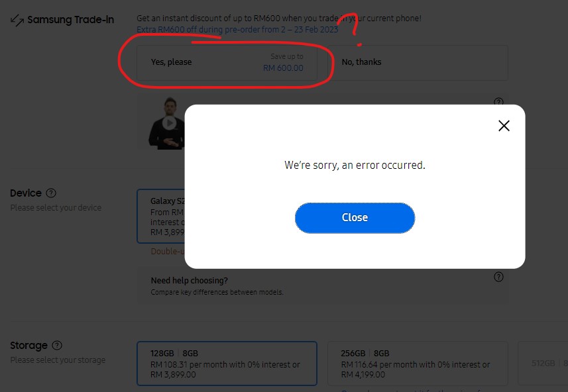
Task: Play the trade-in explainer video
Action: click(169, 123)
